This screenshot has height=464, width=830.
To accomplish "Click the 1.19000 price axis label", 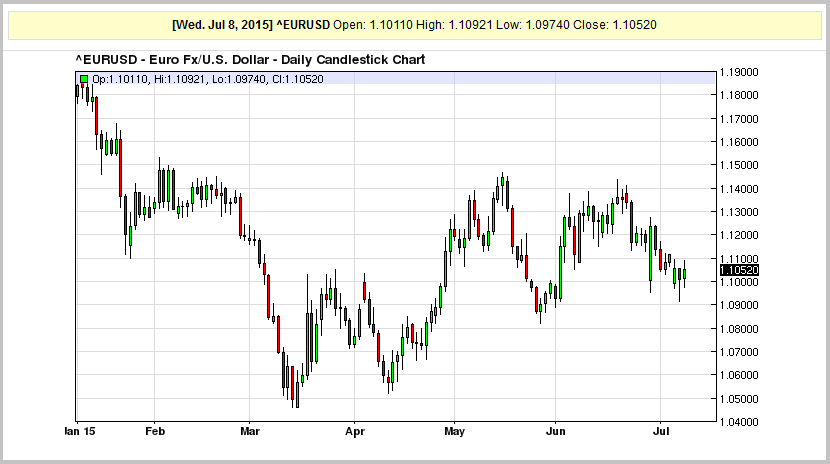I will click(739, 72).
